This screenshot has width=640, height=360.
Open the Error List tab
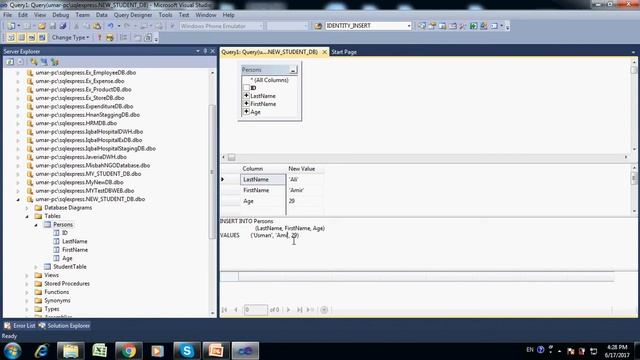[20, 326]
